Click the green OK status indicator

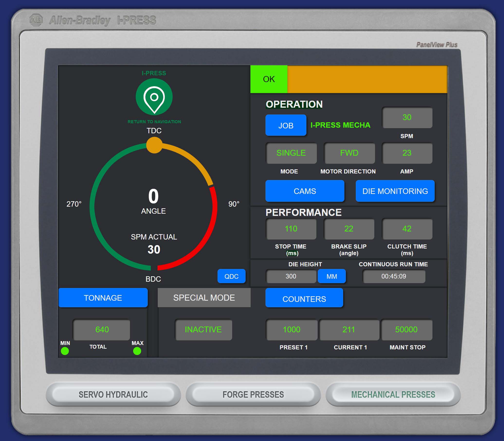tap(268, 79)
